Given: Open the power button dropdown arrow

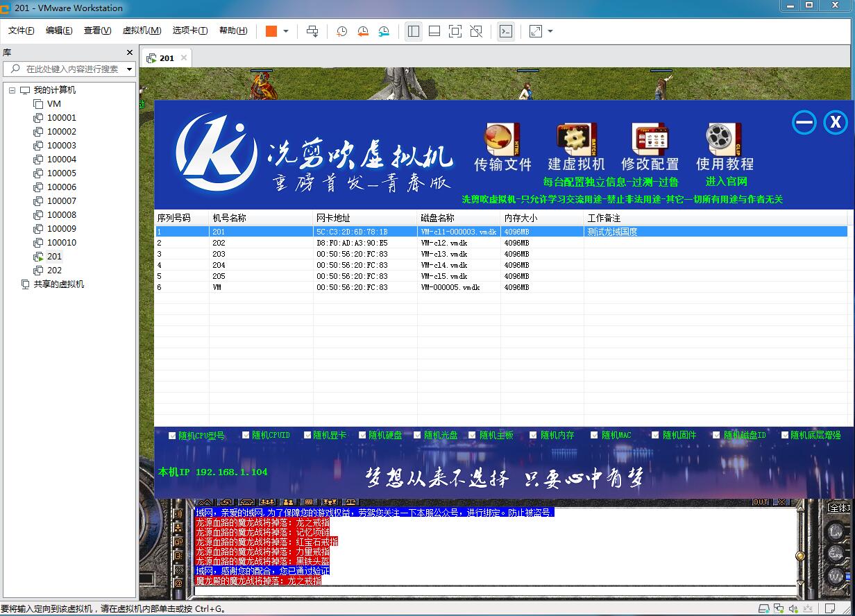Looking at the screenshot, I should (x=286, y=31).
